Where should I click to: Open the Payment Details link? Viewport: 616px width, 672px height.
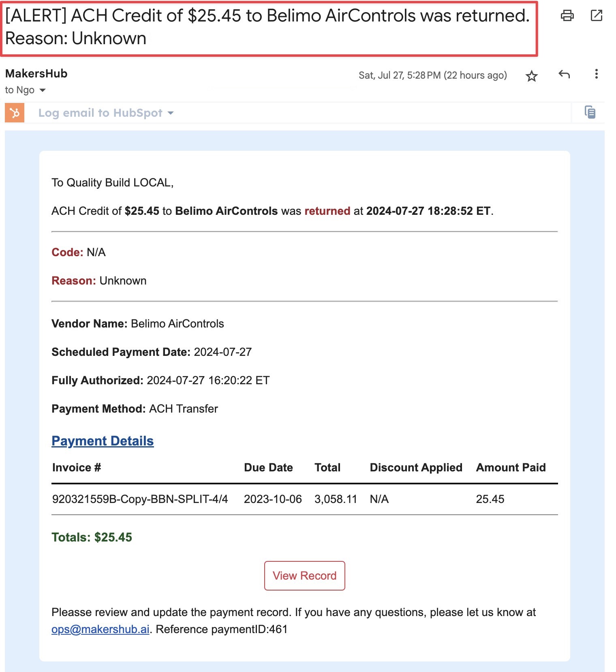point(103,441)
